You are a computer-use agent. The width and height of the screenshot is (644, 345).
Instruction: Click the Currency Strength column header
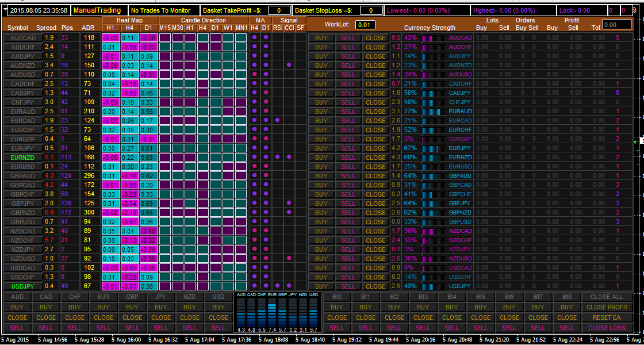(430, 28)
